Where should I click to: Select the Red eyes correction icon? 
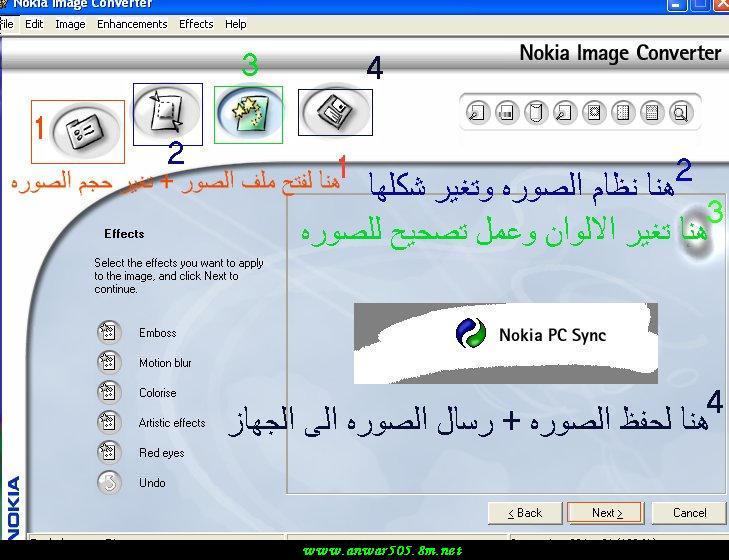(x=109, y=452)
